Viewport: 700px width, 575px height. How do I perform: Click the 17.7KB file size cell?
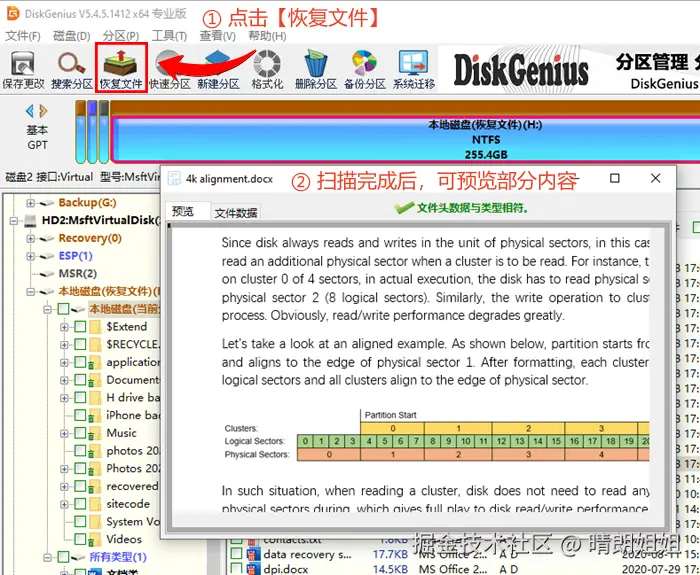391,554
